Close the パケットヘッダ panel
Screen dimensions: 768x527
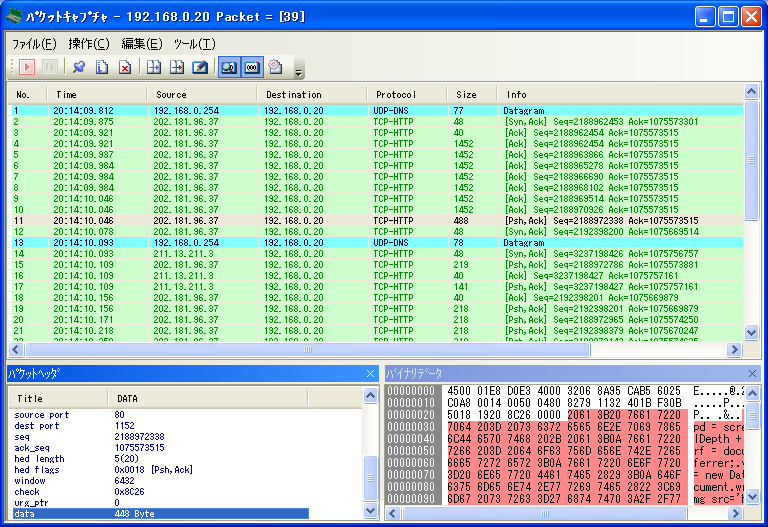[x=371, y=374]
